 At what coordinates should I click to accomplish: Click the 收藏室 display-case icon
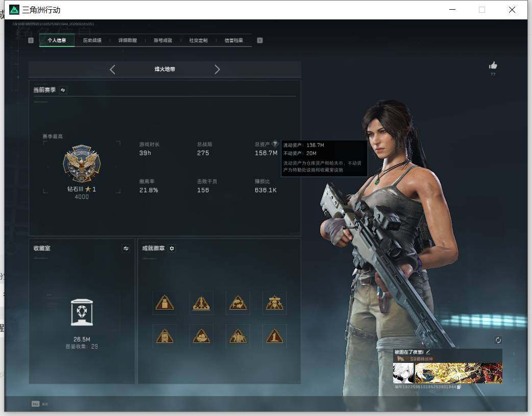click(x=82, y=312)
